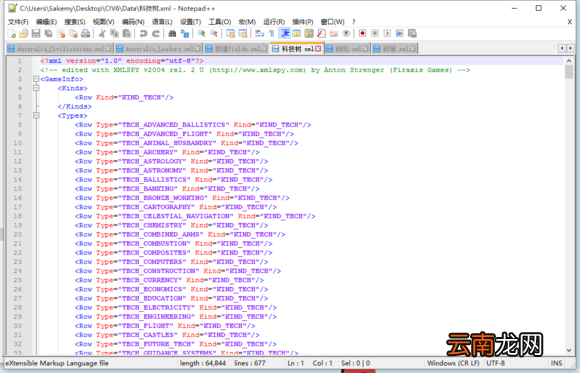The height and width of the screenshot is (373, 580).
Task: Click the UTF-8 encoding status field
Action: click(x=496, y=363)
